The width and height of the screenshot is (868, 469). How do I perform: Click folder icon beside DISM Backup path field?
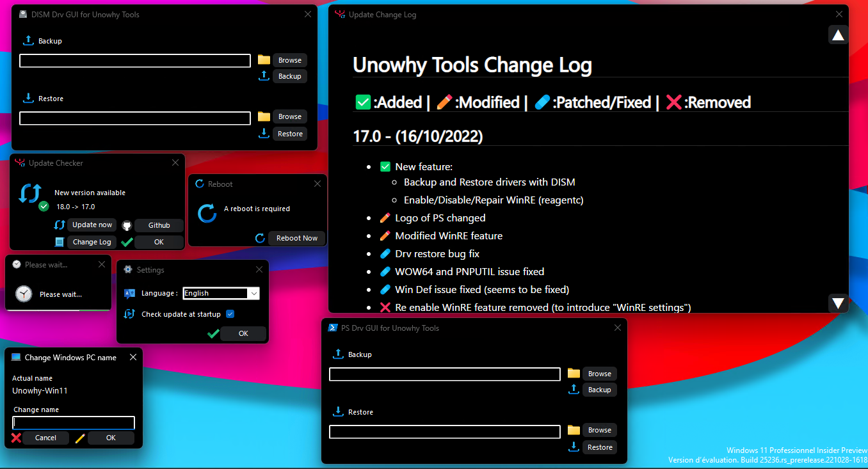pyautogui.click(x=264, y=60)
